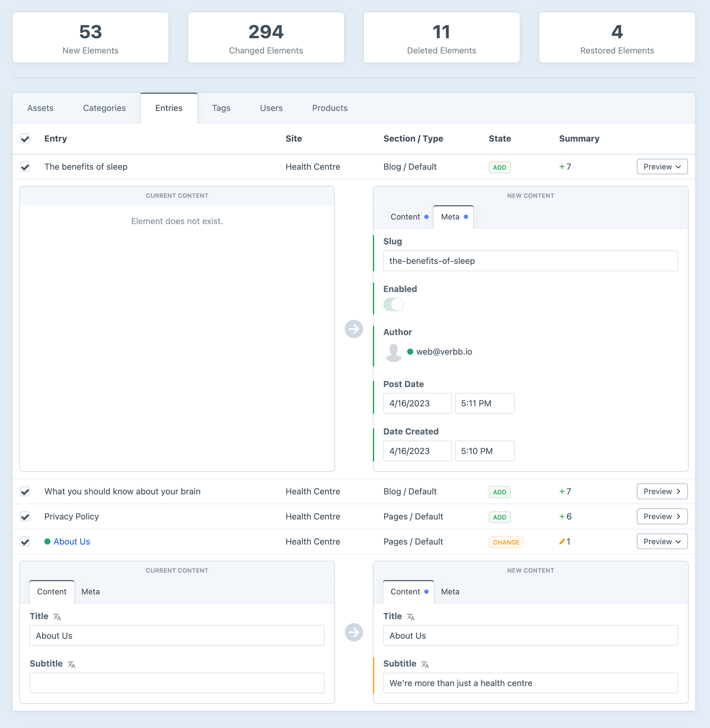Click translate icon beside new content Title
710x728 pixels.
pyautogui.click(x=411, y=617)
